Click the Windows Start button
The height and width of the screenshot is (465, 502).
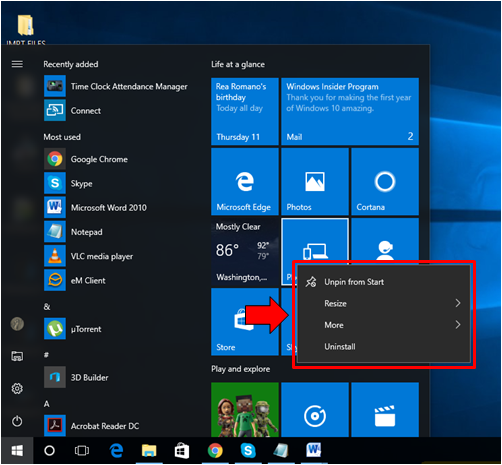click(17, 451)
